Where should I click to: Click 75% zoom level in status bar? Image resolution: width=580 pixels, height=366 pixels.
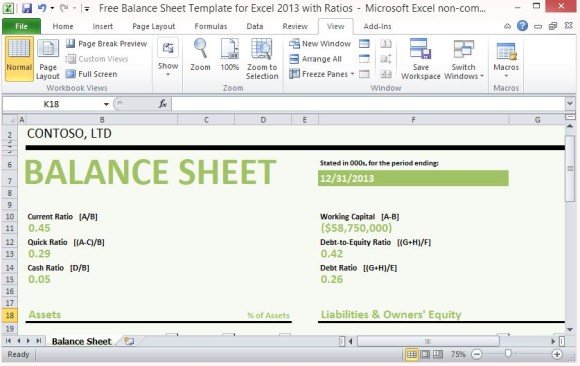[x=458, y=355]
